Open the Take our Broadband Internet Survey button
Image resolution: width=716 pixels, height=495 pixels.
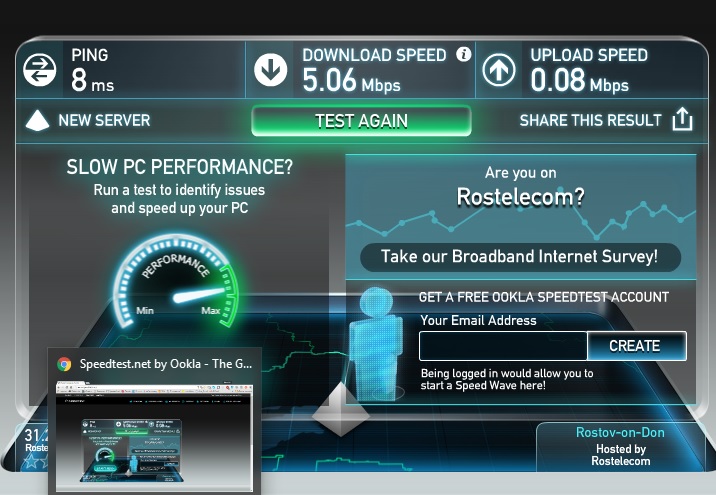[x=520, y=257]
